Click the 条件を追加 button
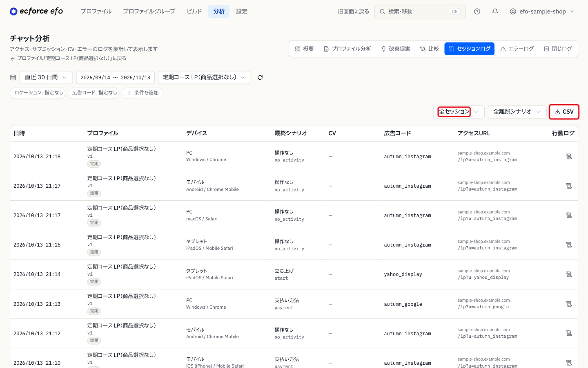The height and width of the screenshot is (368, 588). click(143, 93)
